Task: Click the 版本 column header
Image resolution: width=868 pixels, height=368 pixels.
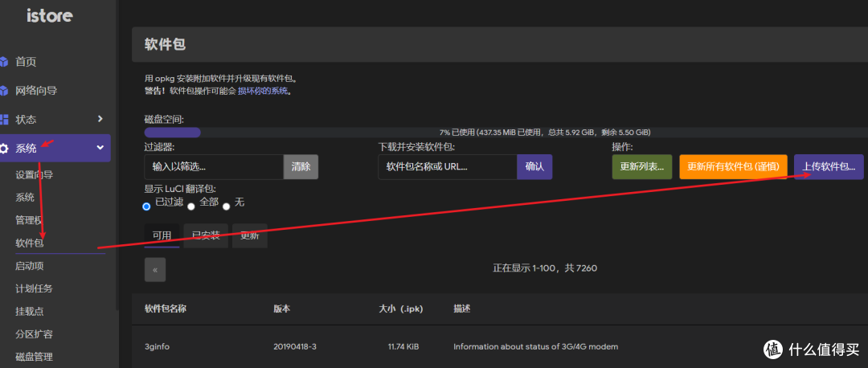Action: tap(281, 309)
